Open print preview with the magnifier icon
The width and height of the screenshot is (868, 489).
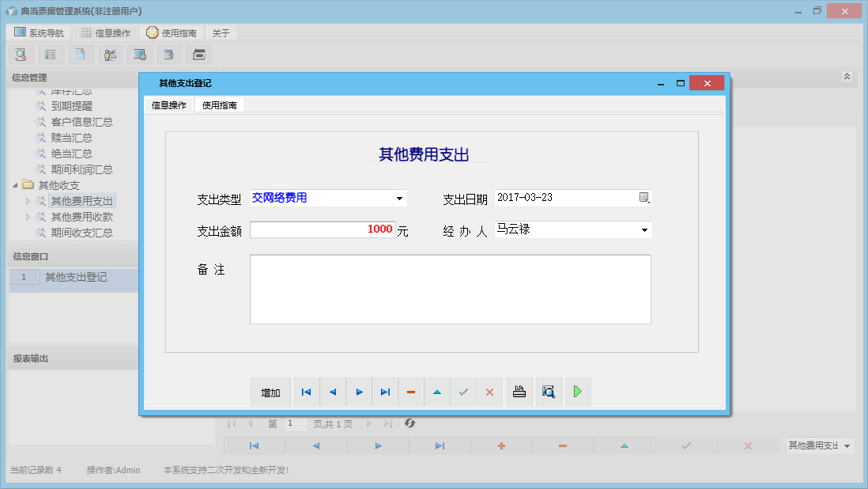click(x=548, y=392)
